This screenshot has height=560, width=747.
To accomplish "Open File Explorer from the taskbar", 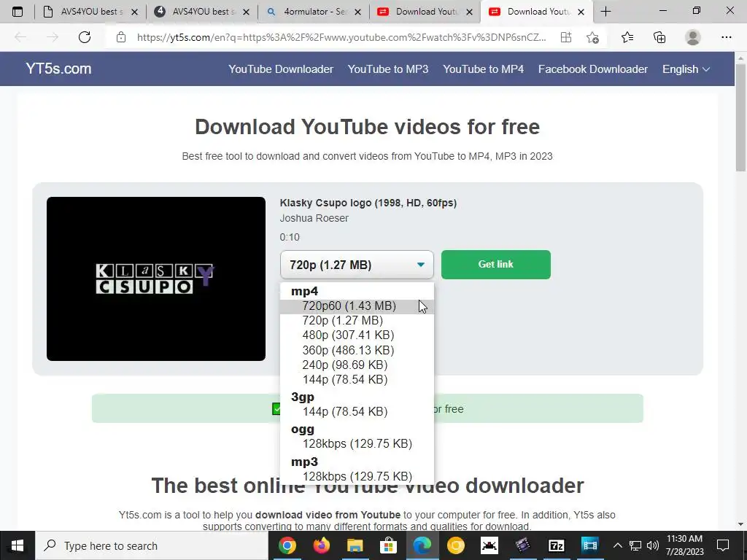I will pyautogui.click(x=355, y=545).
